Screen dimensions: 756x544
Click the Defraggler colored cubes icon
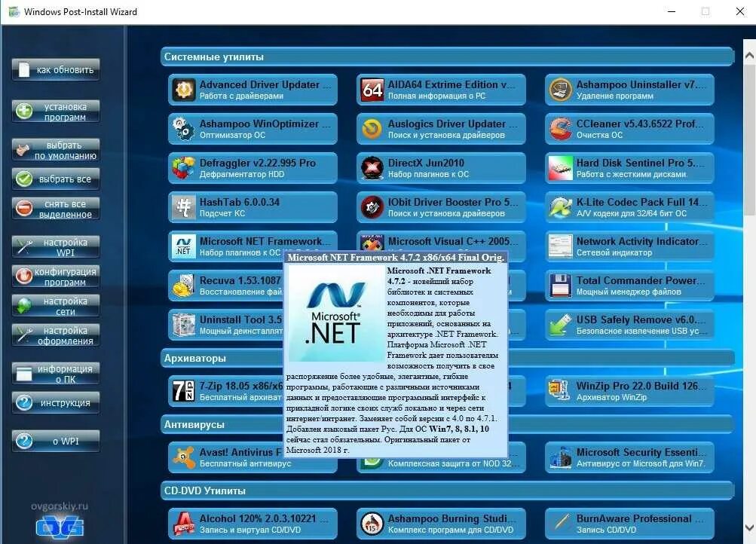(184, 168)
